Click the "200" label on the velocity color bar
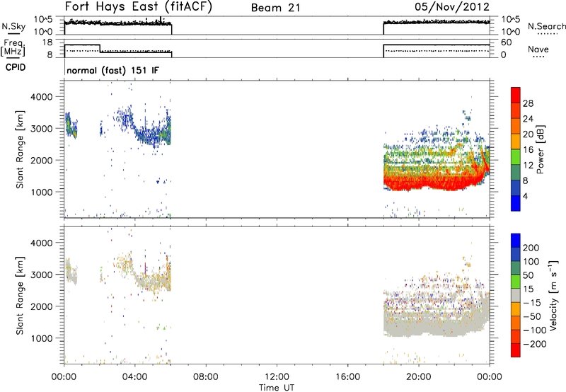Image resolution: width=566 pixels, height=392 pixels. (531, 248)
